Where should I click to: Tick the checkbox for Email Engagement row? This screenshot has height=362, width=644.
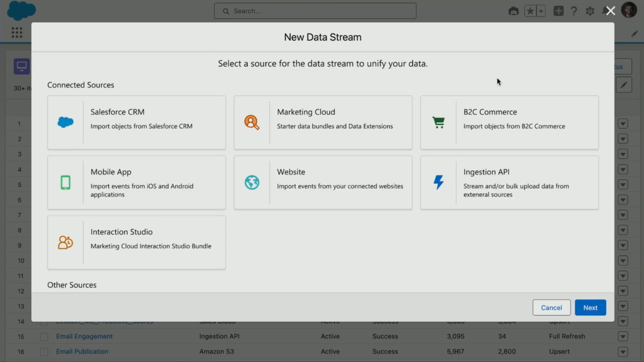44,337
